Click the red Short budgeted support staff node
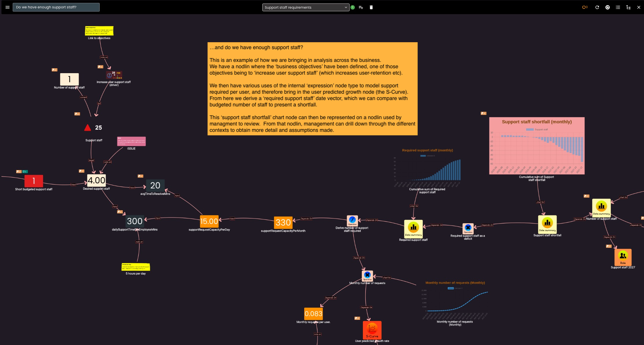 tap(34, 181)
